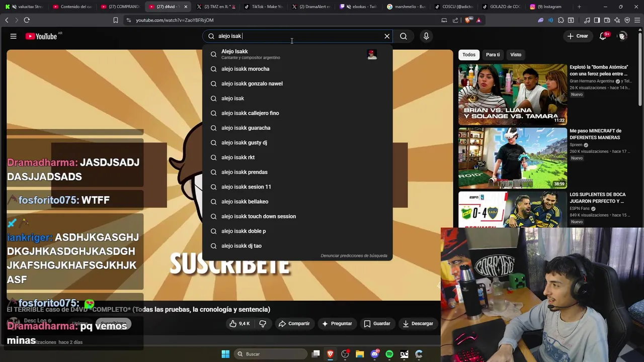644x362 pixels.
Task: Switch to the DramaAlert browser tab
Action: click(310, 7)
